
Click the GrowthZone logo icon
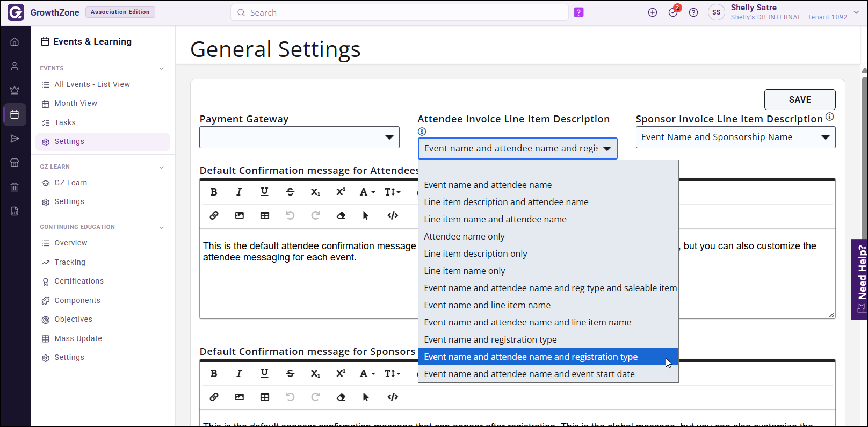click(16, 12)
